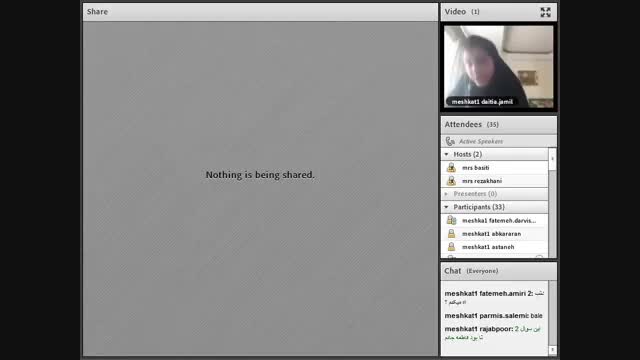Select participant meshkat1 astaneh
640x360 pixels.
pyautogui.click(x=495, y=247)
